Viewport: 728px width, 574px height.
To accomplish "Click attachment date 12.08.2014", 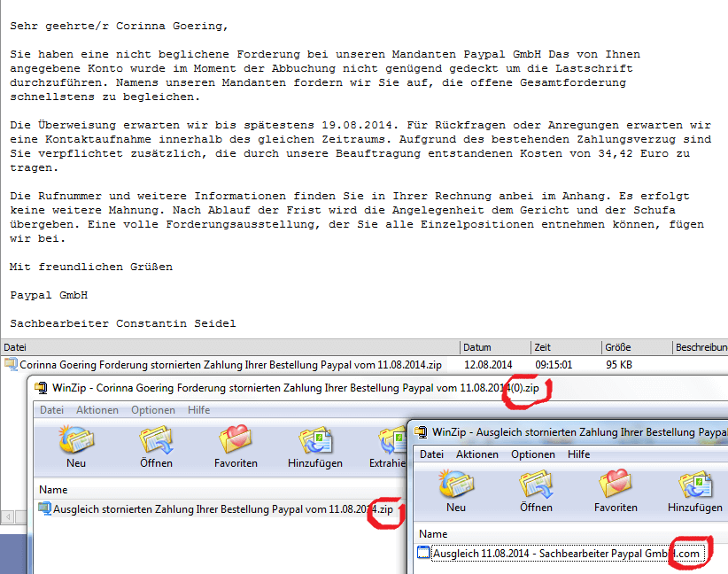I will [x=488, y=365].
